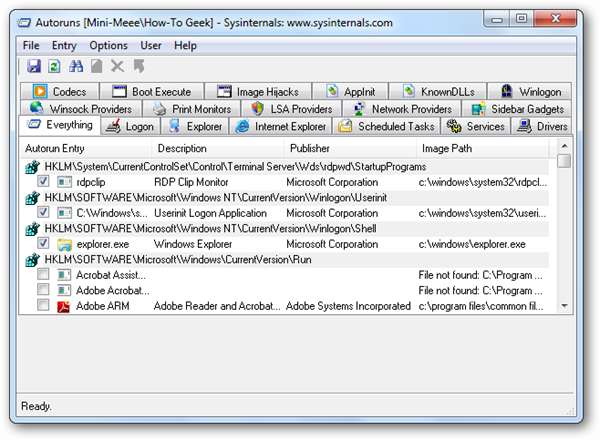Open the Entry menu
The width and height of the screenshot is (600, 440).
(64, 46)
